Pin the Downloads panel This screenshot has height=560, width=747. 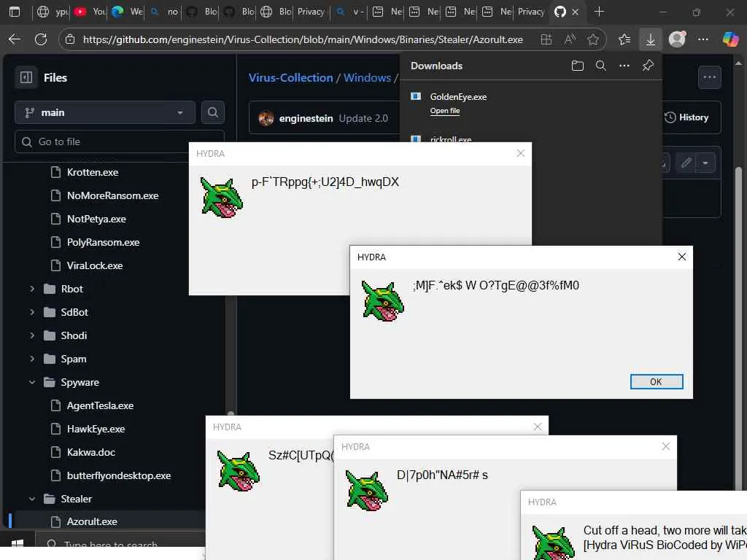tap(648, 66)
